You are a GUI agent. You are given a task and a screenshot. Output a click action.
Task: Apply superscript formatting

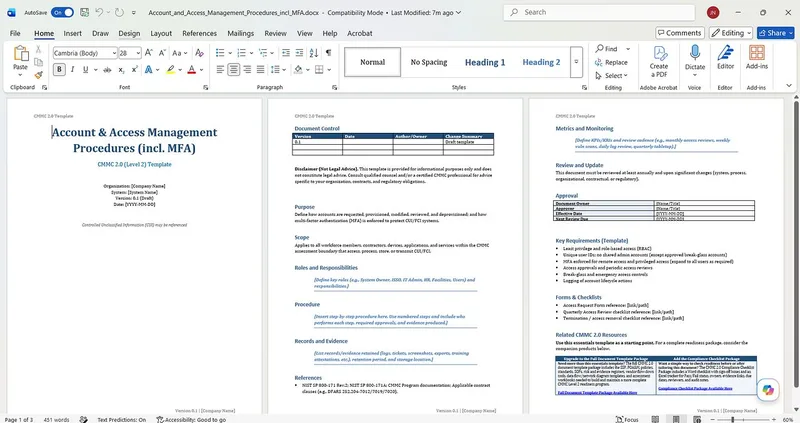(134, 69)
